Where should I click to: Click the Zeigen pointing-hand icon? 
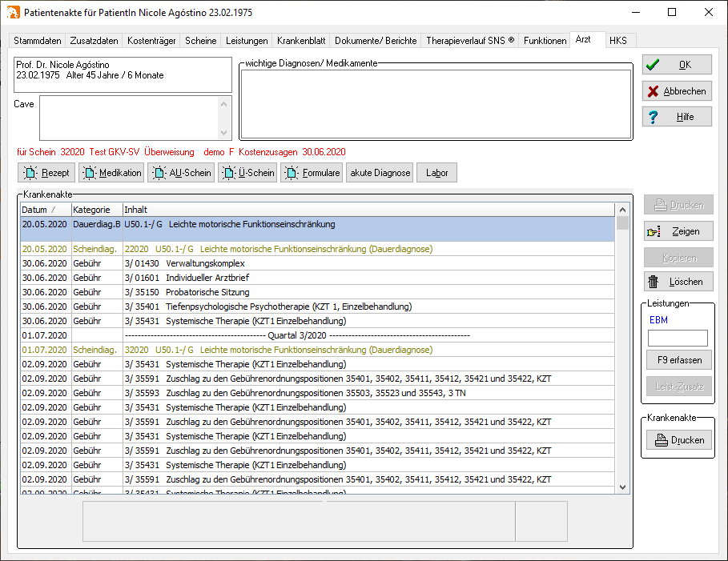[654, 231]
